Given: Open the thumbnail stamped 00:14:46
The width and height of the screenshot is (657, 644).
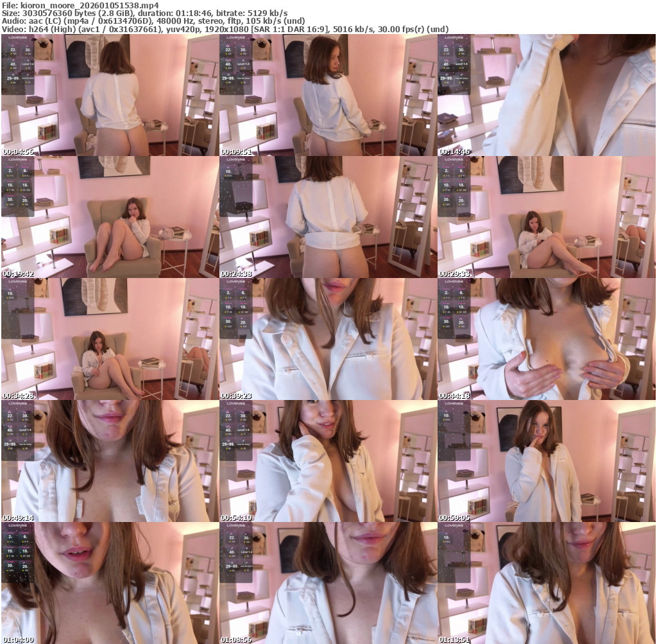Looking at the screenshot, I should [x=547, y=95].
